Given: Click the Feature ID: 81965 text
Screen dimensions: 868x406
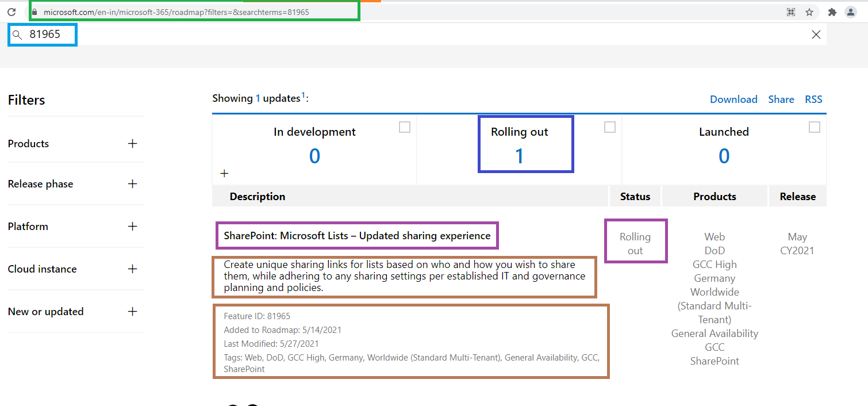Looking at the screenshot, I should pyautogui.click(x=257, y=316).
